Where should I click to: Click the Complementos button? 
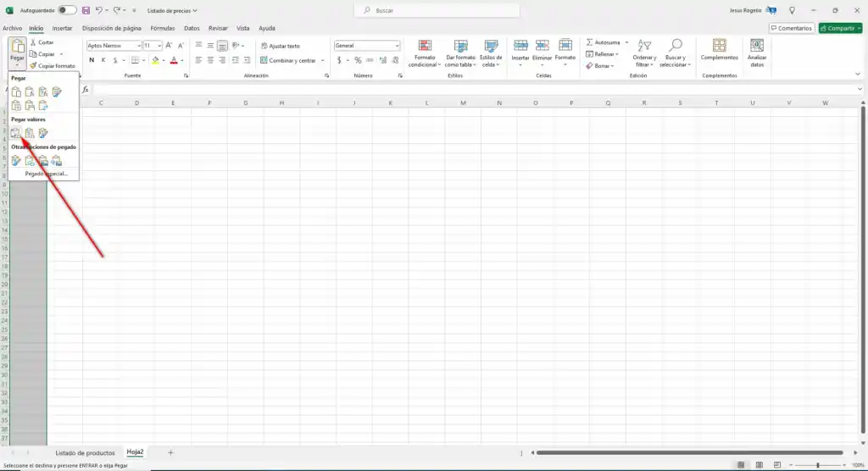pos(719,50)
